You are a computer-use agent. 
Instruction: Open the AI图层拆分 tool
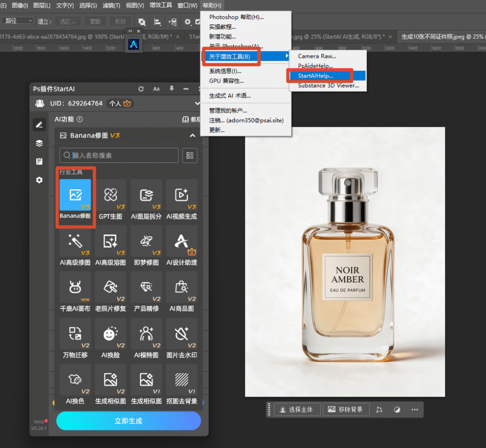click(x=146, y=195)
